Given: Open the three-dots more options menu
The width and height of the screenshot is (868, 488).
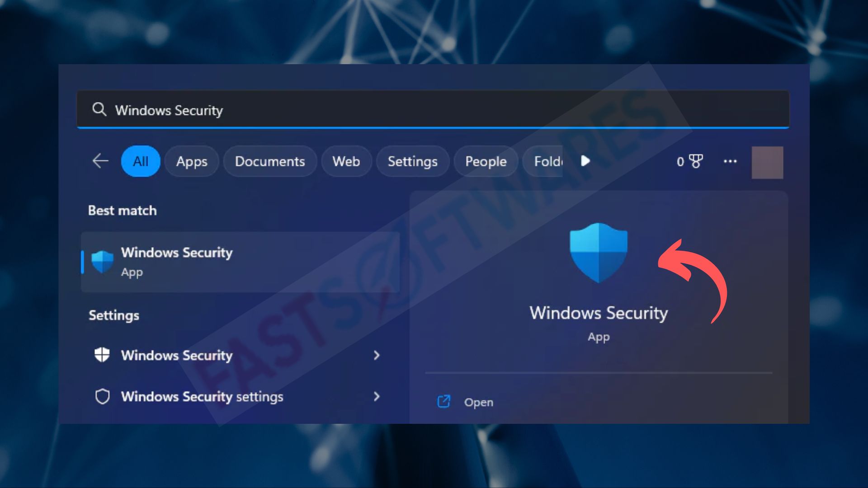Looking at the screenshot, I should click(730, 161).
